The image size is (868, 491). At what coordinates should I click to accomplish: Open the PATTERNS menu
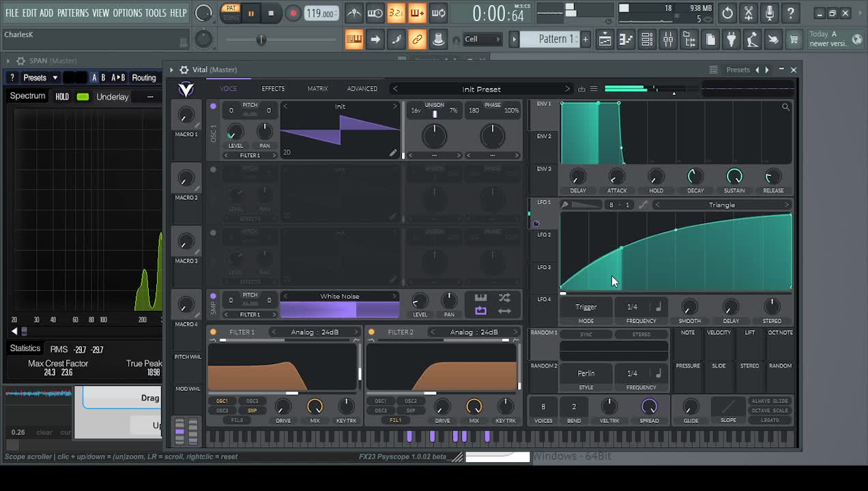click(x=72, y=13)
